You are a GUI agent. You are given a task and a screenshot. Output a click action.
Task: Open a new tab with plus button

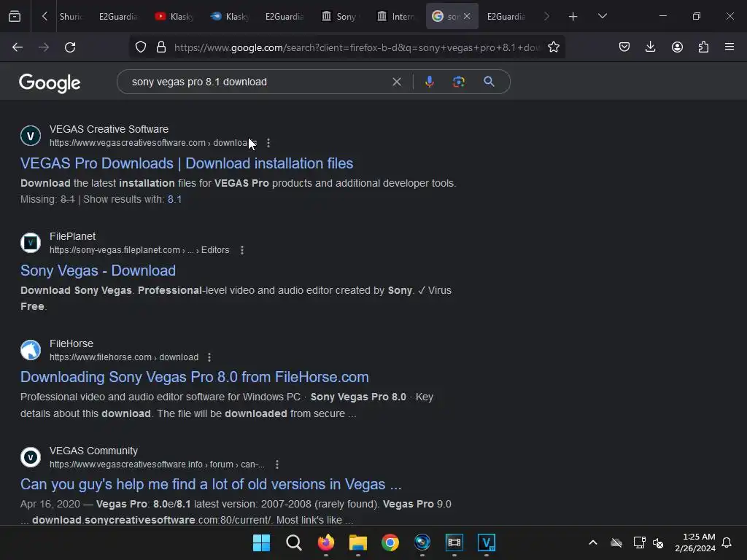(573, 17)
